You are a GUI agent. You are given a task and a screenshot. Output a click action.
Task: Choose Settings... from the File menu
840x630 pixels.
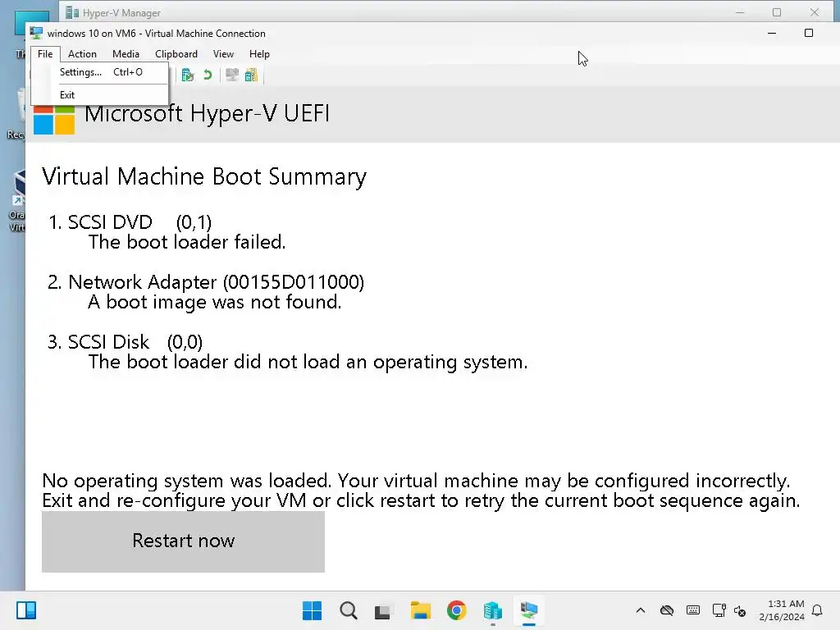click(x=100, y=72)
